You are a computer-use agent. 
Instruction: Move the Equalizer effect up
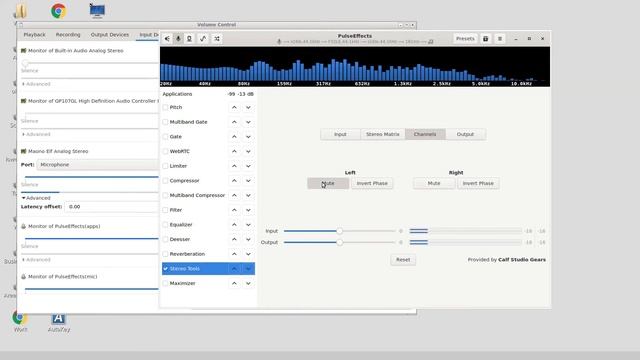point(234,225)
